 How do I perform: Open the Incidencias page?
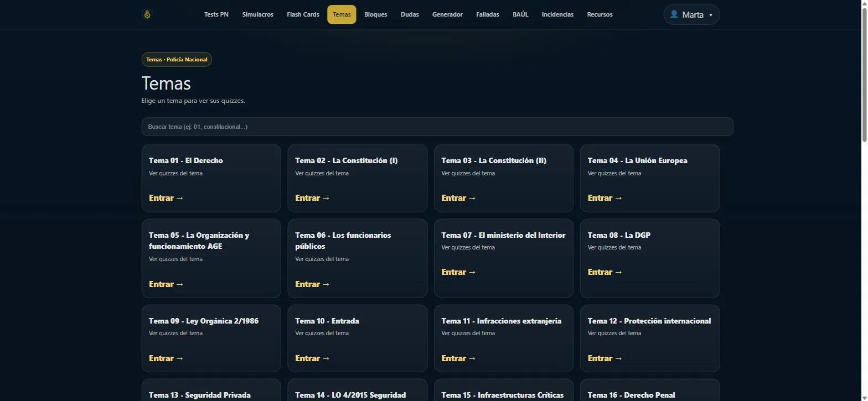tap(557, 14)
